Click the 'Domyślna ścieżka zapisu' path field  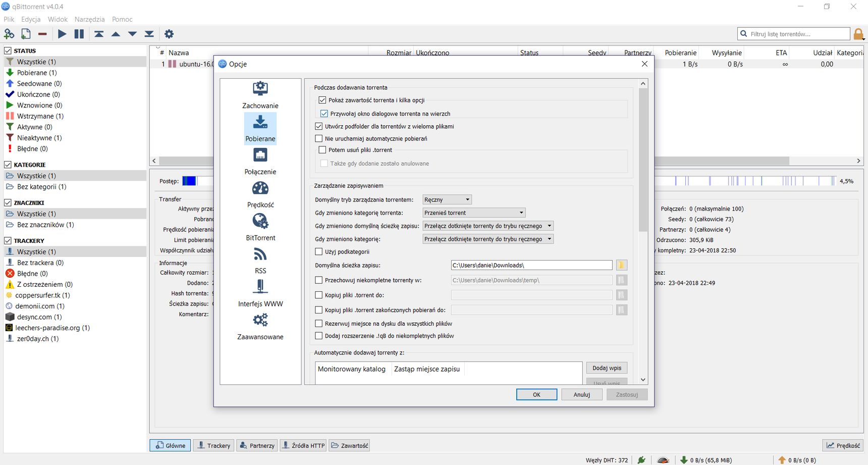click(531, 265)
